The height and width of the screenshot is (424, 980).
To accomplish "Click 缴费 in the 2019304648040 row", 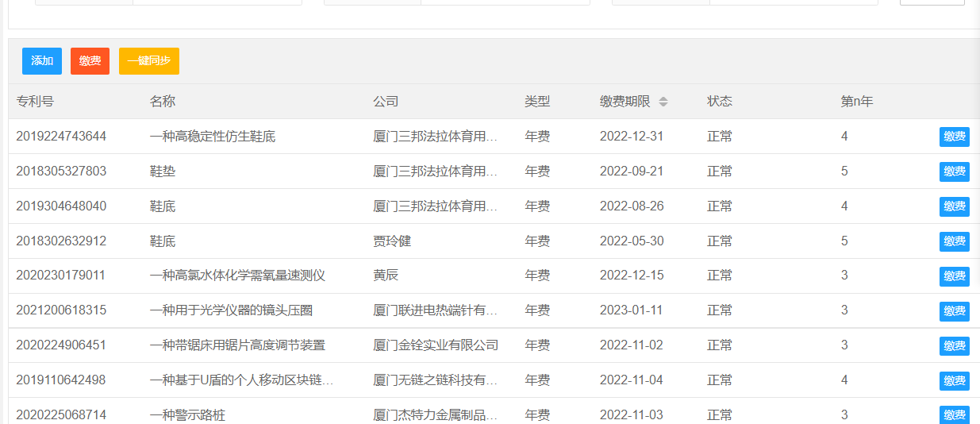I will [x=955, y=206].
